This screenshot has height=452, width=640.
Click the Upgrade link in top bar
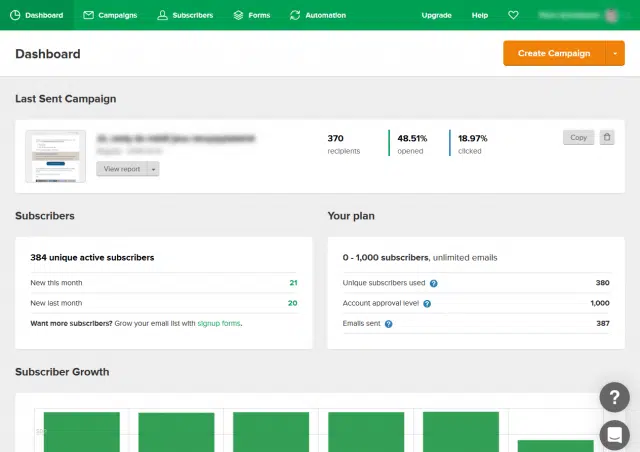coord(436,15)
